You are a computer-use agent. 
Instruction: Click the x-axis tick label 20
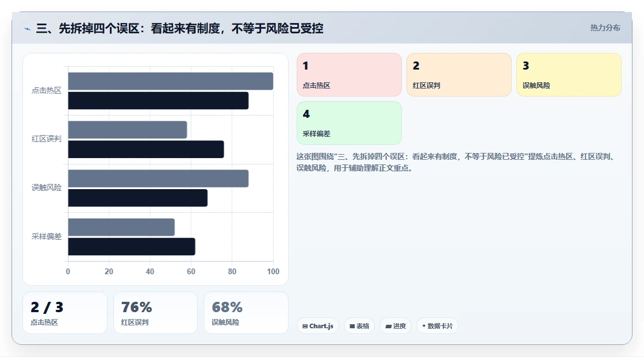coord(109,271)
